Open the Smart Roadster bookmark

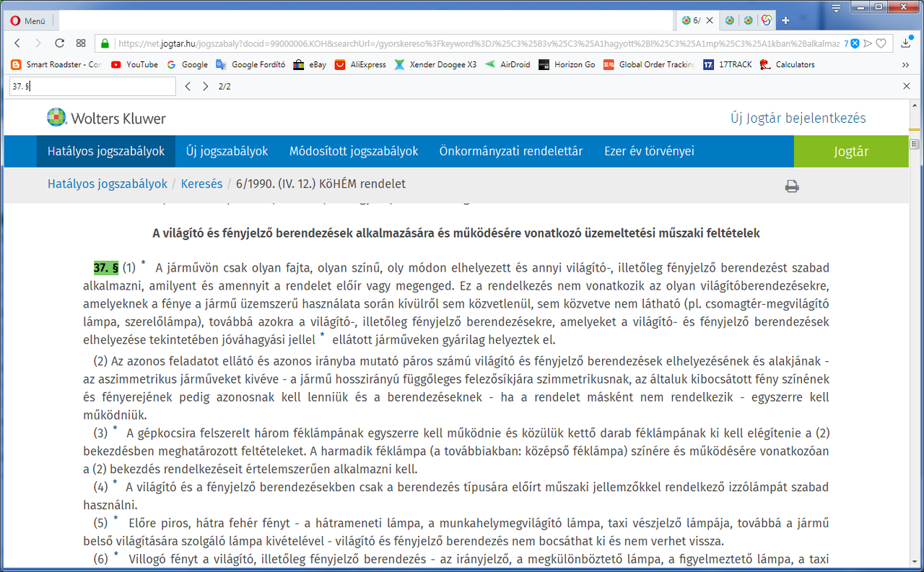click(57, 64)
